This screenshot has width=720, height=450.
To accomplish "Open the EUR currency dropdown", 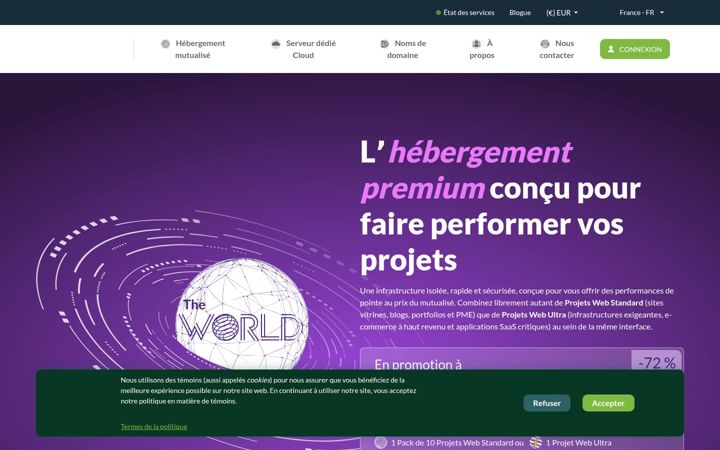I will [x=562, y=13].
